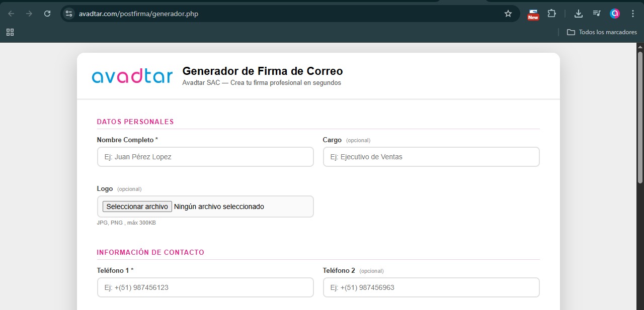
Task: Click the browser back arrow
Action: click(x=11, y=14)
